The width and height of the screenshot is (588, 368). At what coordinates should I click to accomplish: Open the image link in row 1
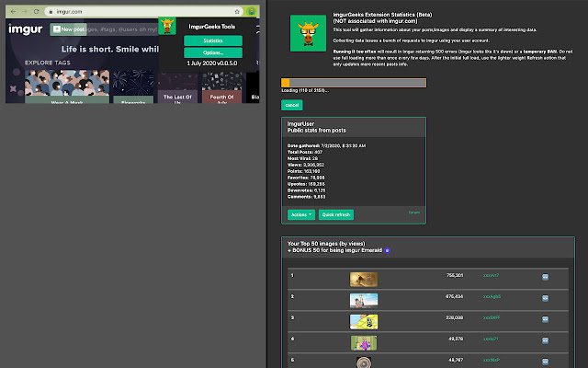click(491, 276)
